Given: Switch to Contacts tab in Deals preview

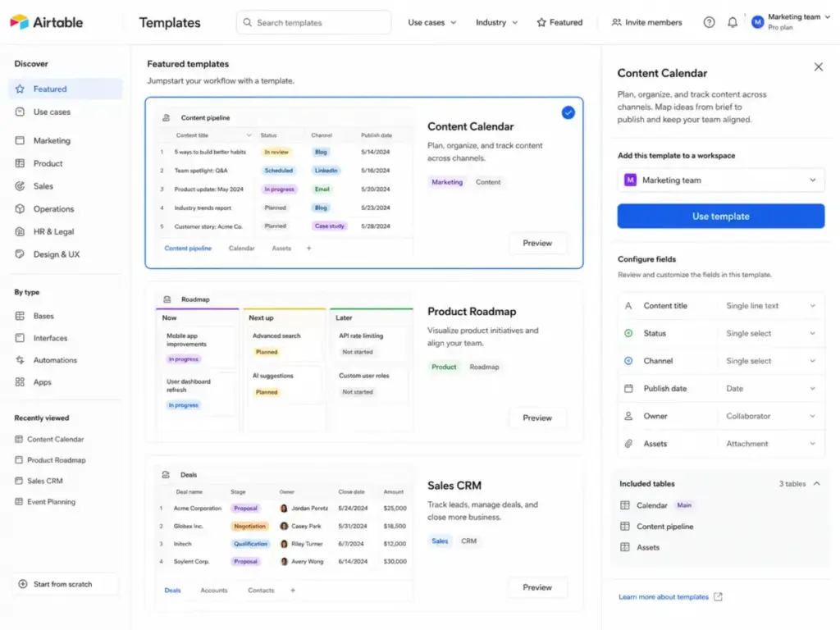Looking at the screenshot, I should (x=261, y=591).
